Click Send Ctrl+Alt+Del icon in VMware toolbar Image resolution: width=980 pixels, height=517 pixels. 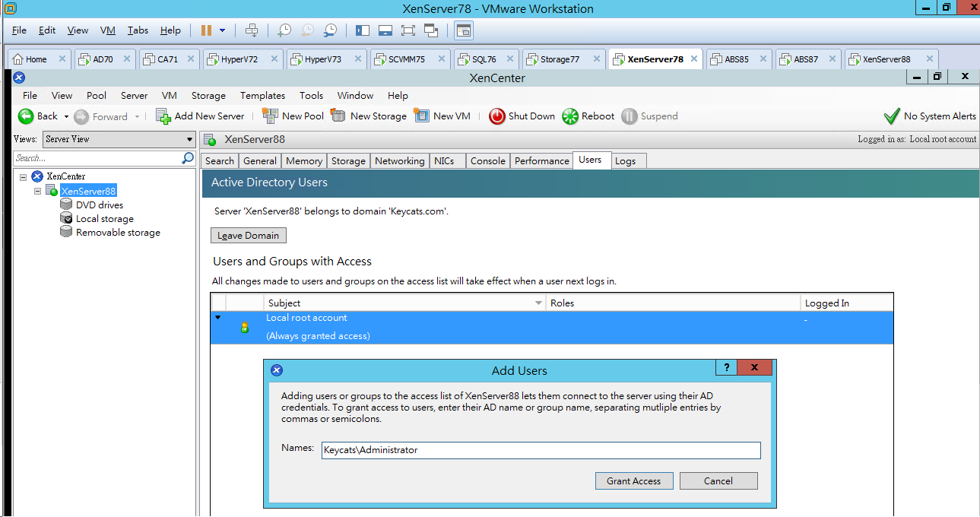pos(252,30)
